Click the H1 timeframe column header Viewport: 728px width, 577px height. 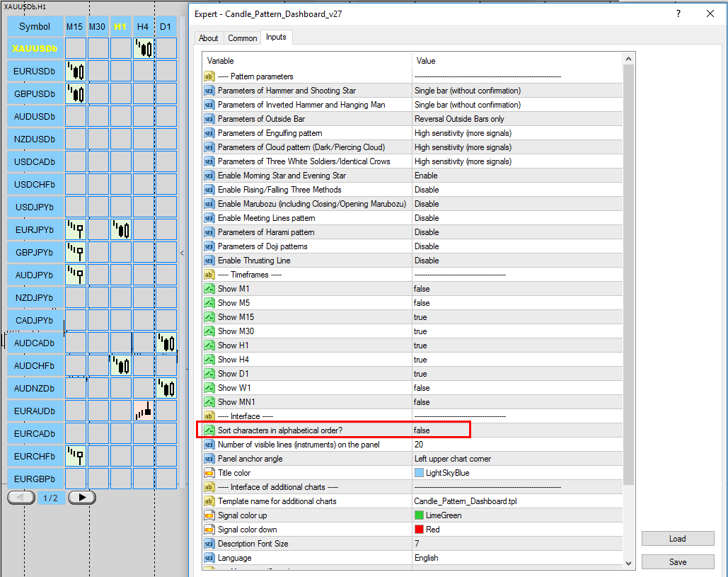[120, 26]
